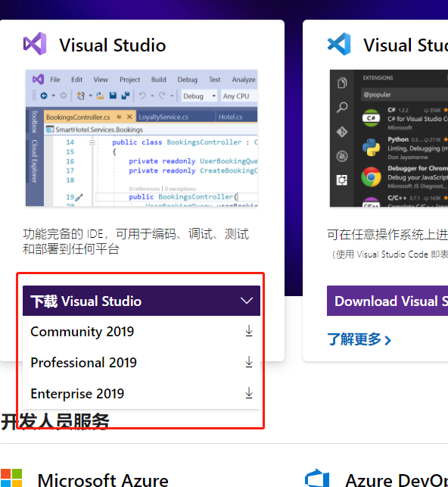Click the Python extension icon in screenshot
This screenshot has height=487, width=448.
point(371,148)
